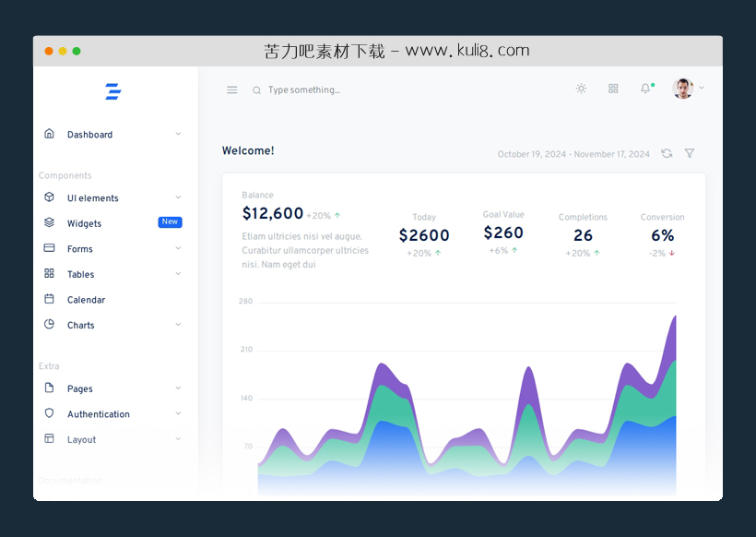Click the hamburger menu icon next to search
756x537 pixels.
point(232,89)
